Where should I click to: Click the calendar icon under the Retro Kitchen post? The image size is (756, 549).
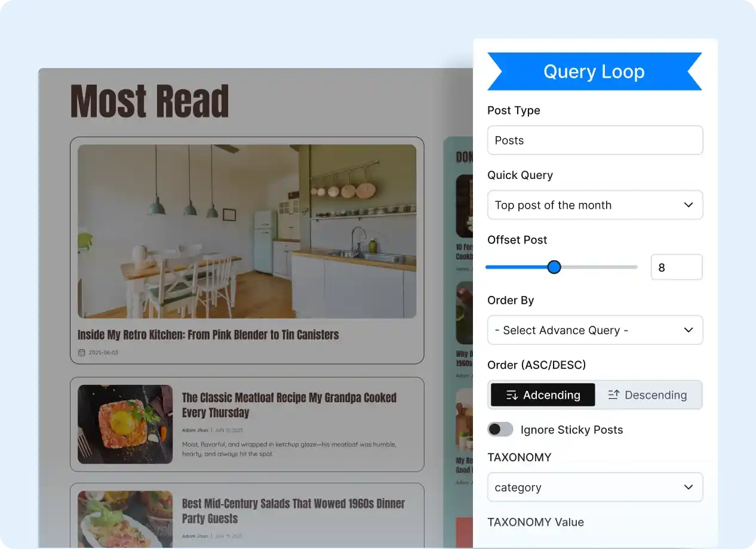(82, 353)
